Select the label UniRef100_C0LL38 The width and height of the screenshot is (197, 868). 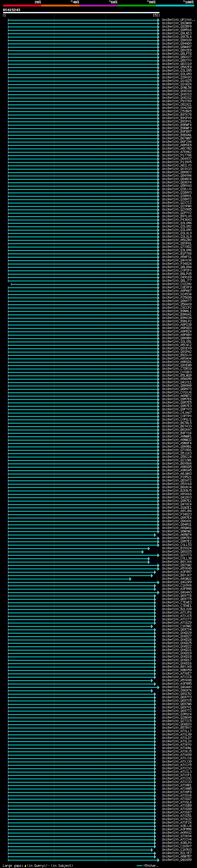177,558
